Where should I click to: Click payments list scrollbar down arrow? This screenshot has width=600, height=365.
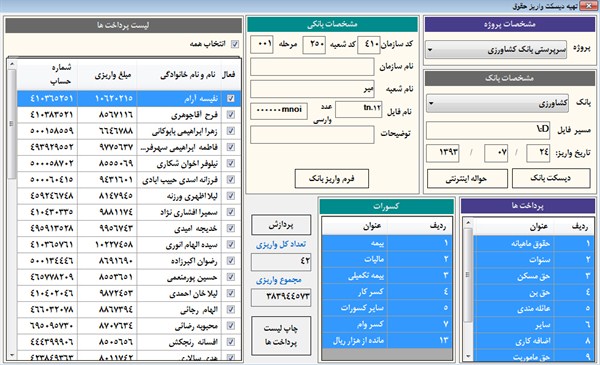click(11, 355)
